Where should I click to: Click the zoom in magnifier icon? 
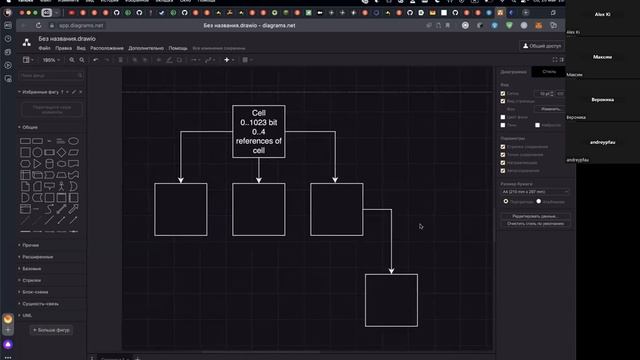tap(72, 60)
